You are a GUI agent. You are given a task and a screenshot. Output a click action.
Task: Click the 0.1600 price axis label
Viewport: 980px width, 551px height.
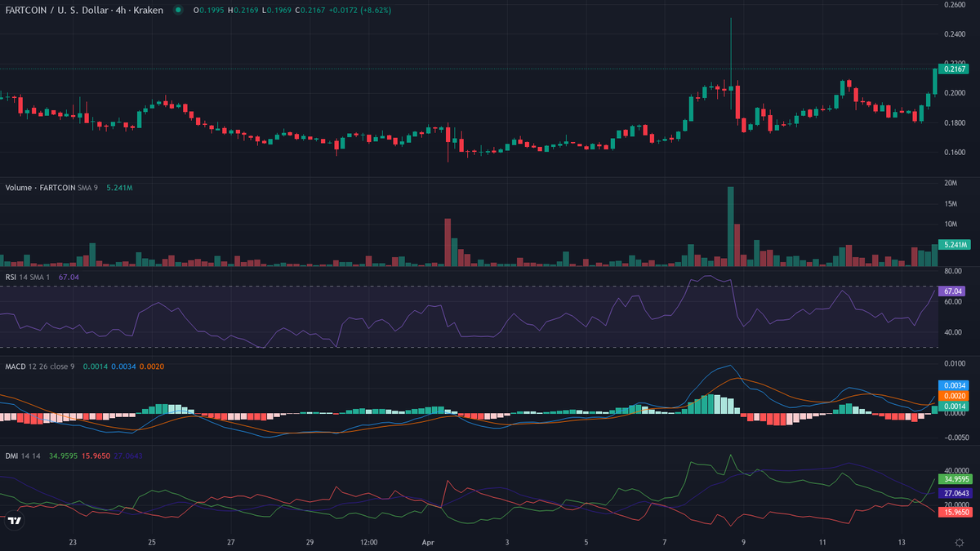(955, 152)
